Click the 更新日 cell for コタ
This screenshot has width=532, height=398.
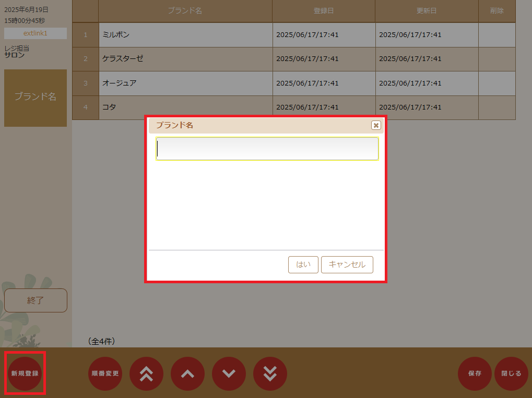point(427,107)
